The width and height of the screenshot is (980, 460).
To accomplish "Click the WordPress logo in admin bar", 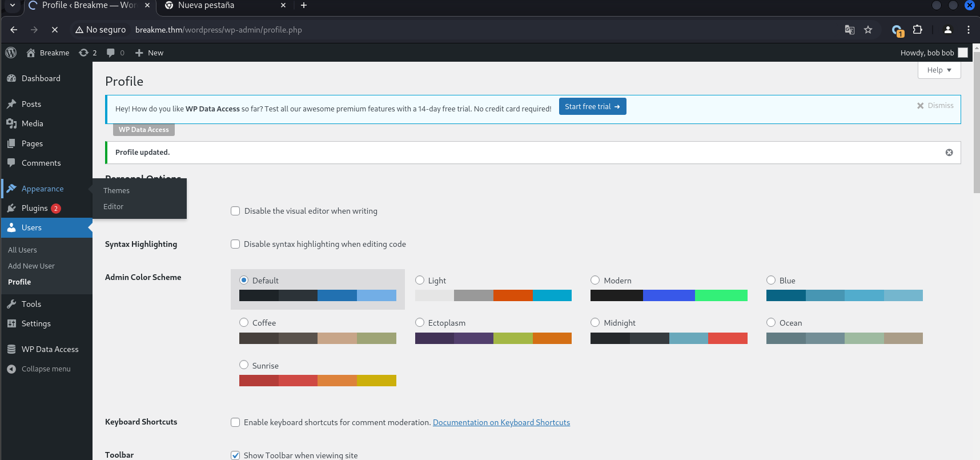I will 11,53.
